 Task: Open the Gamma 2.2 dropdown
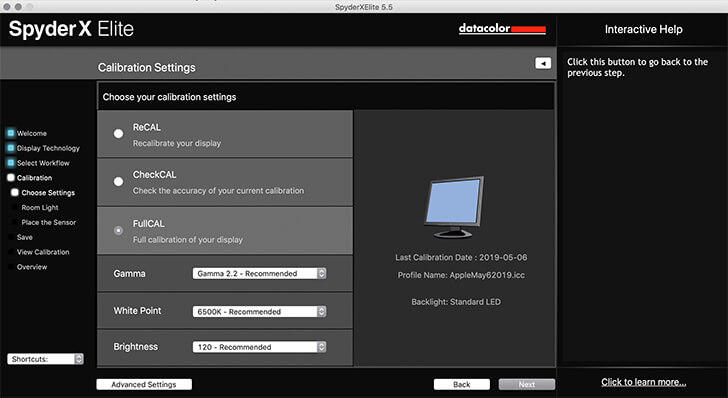point(260,274)
